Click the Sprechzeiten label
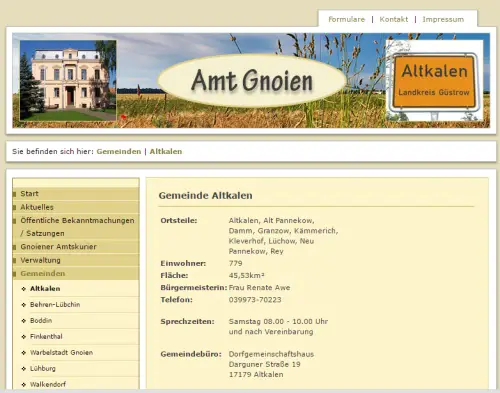This screenshot has height=393, width=500. click(187, 321)
